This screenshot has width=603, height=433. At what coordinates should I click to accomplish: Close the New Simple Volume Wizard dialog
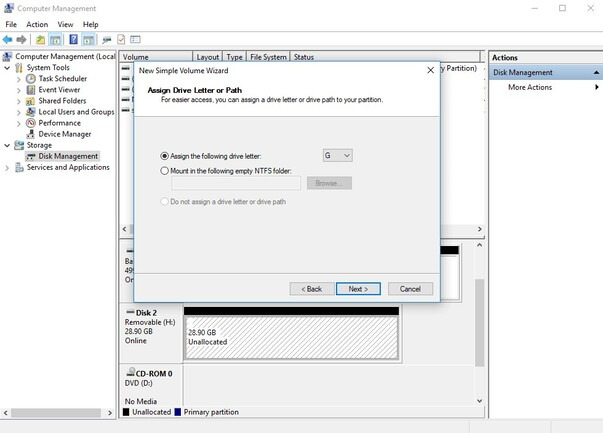point(431,70)
